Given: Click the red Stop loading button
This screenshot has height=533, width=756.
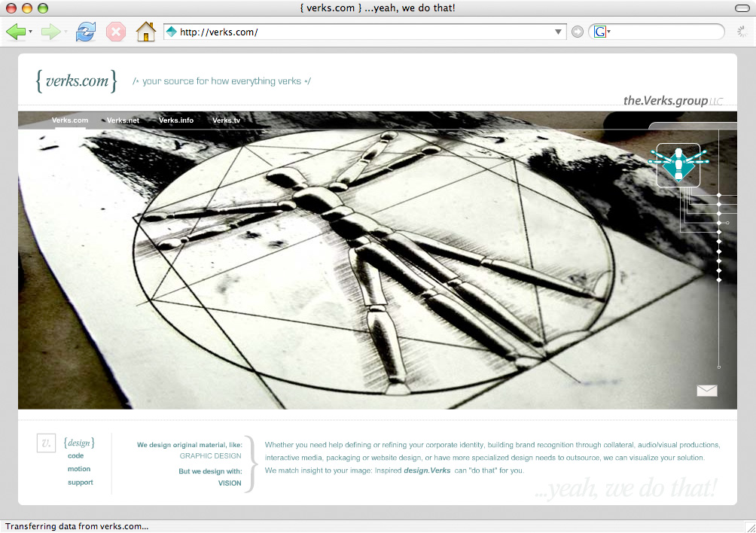Looking at the screenshot, I should coord(116,32).
